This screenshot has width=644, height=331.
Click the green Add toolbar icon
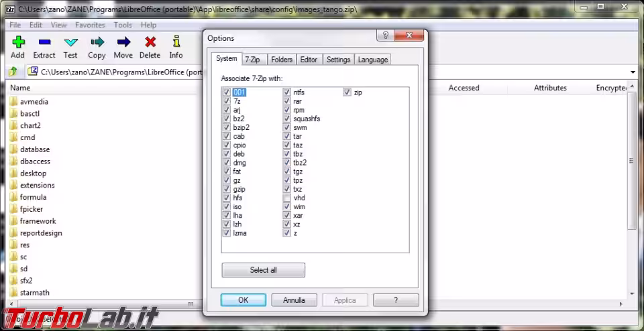click(17, 42)
